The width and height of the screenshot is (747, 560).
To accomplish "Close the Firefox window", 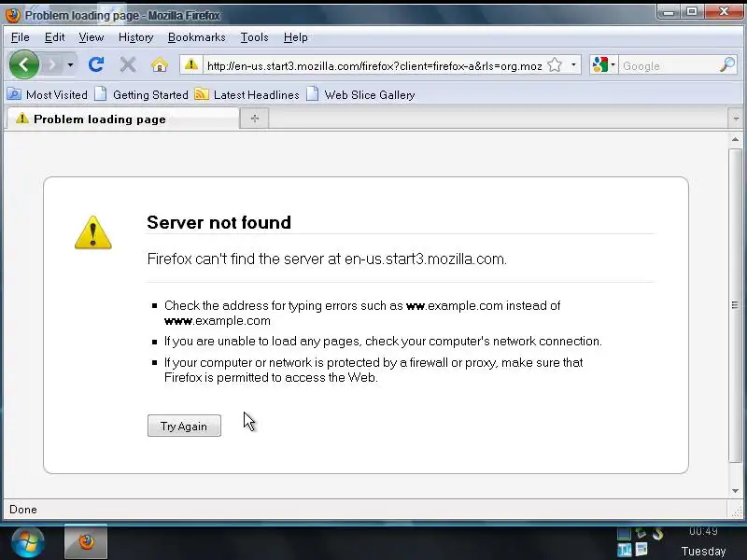I will click(x=724, y=11).
